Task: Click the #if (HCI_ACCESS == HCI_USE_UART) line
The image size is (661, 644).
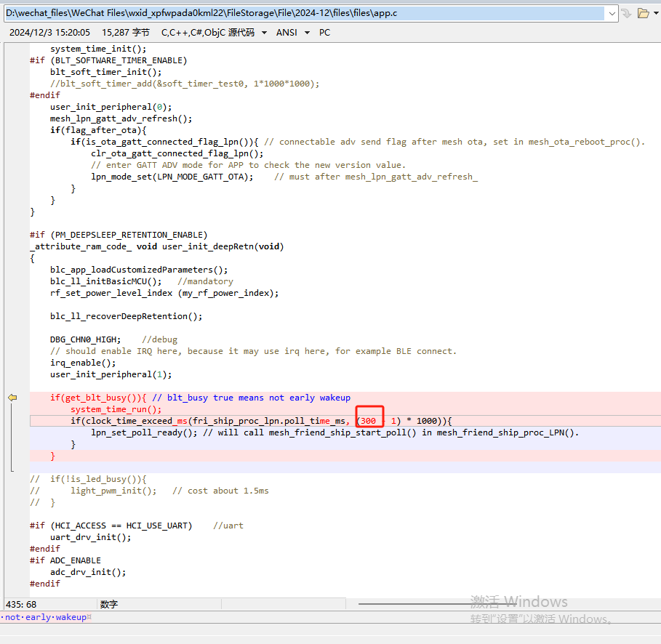Action: coord(111,526)
